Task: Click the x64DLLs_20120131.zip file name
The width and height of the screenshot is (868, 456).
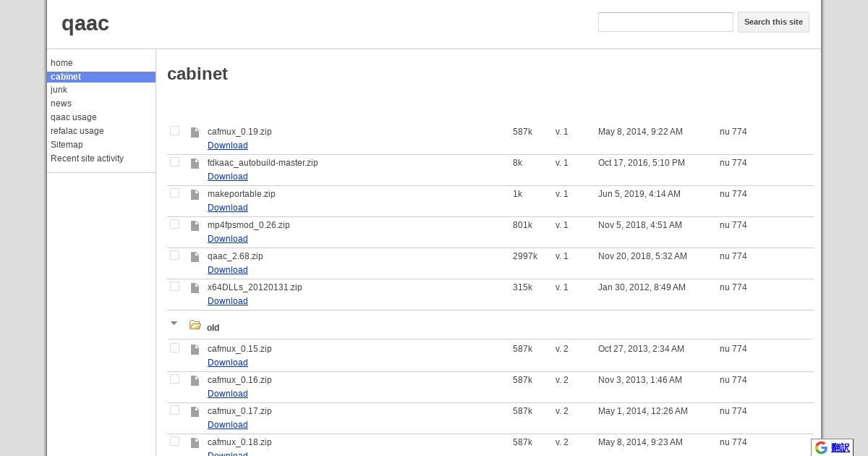Action: 255,287
